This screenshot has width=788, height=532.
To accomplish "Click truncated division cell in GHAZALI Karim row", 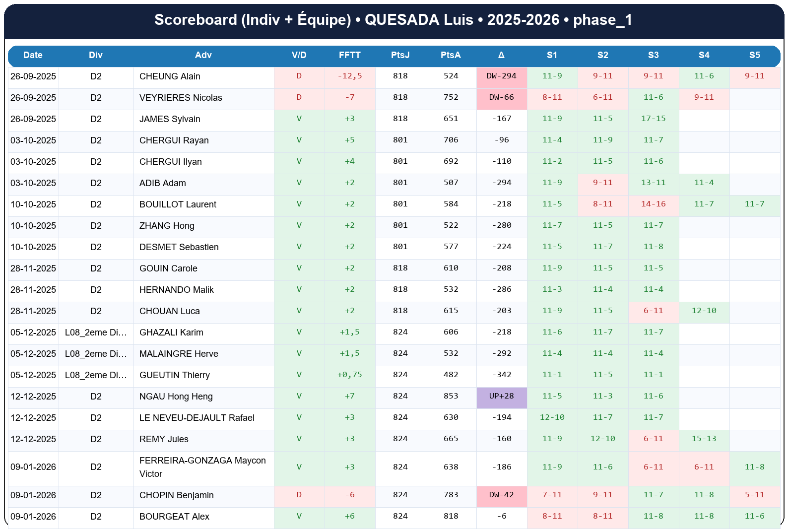I will (x=96, y=332).
